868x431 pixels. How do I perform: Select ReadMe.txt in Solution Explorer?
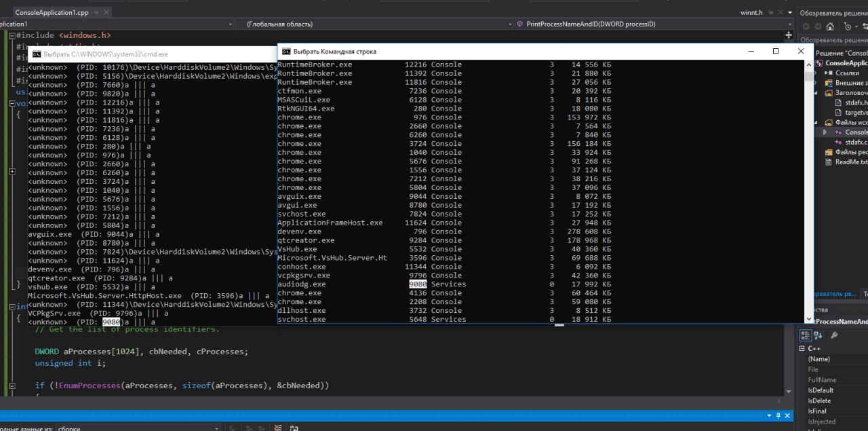850,162
